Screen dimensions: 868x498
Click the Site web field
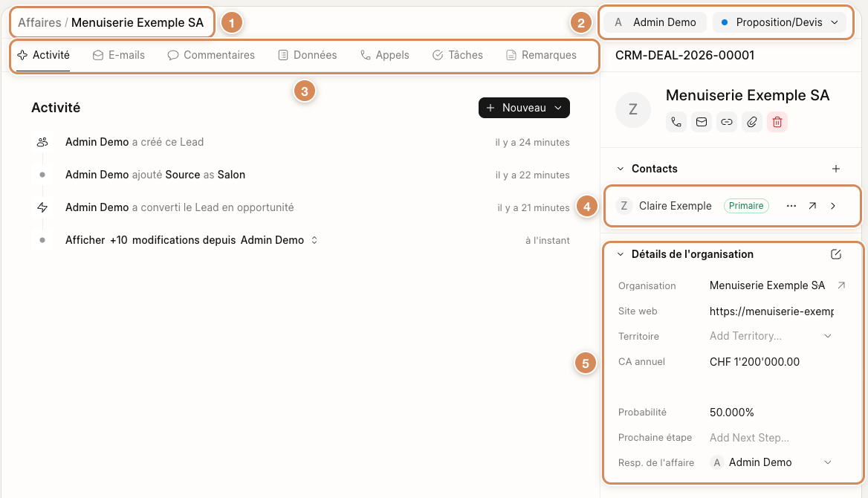point(771,311)
